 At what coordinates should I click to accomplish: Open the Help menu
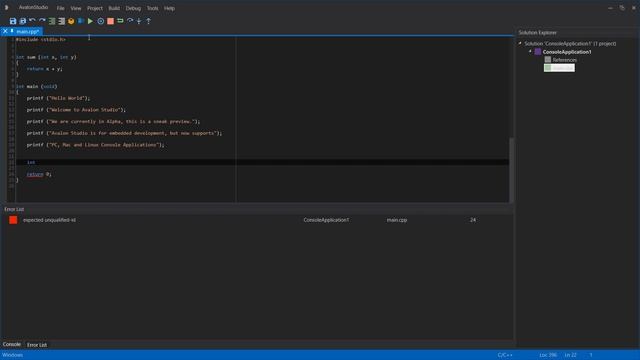(x=169, y=8)
